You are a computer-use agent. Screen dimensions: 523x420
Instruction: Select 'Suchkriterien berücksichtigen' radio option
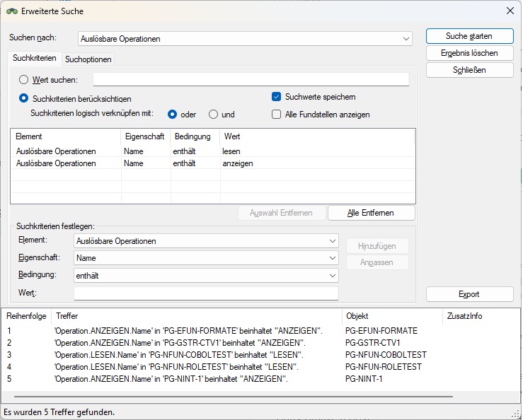coord(24,99)
